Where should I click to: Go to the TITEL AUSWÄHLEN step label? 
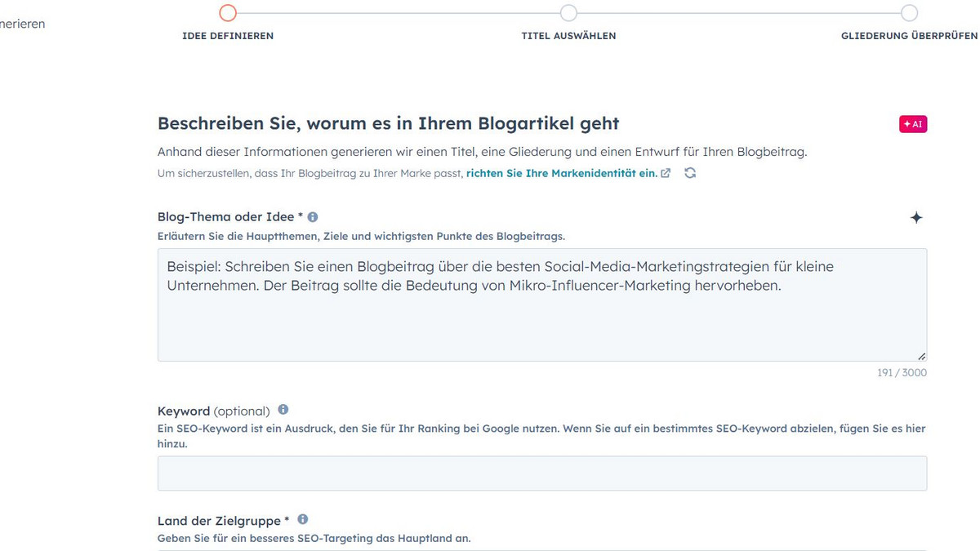click(x=568, y=36)
